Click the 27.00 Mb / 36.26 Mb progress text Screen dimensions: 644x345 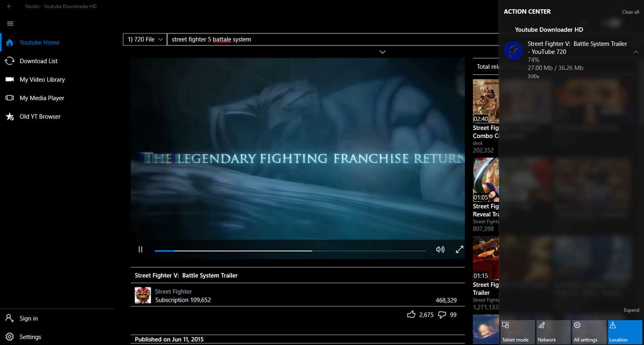pos(555,68)
